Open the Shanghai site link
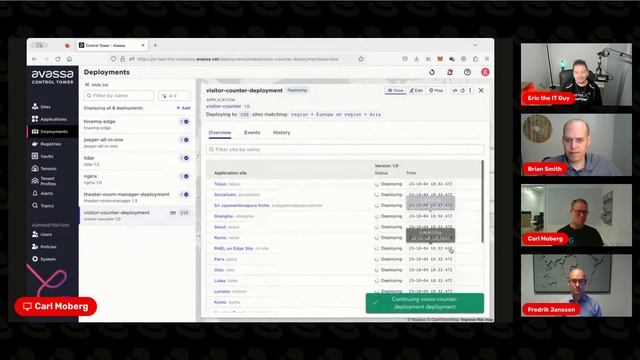The height and width of the screenshot is (360, 640). 224,216
